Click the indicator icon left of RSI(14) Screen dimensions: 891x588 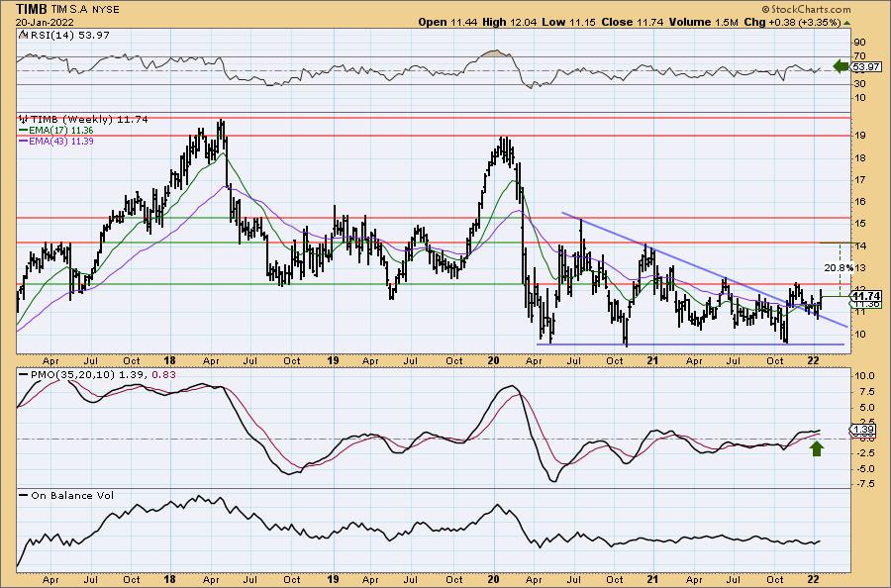click(23, 36)
